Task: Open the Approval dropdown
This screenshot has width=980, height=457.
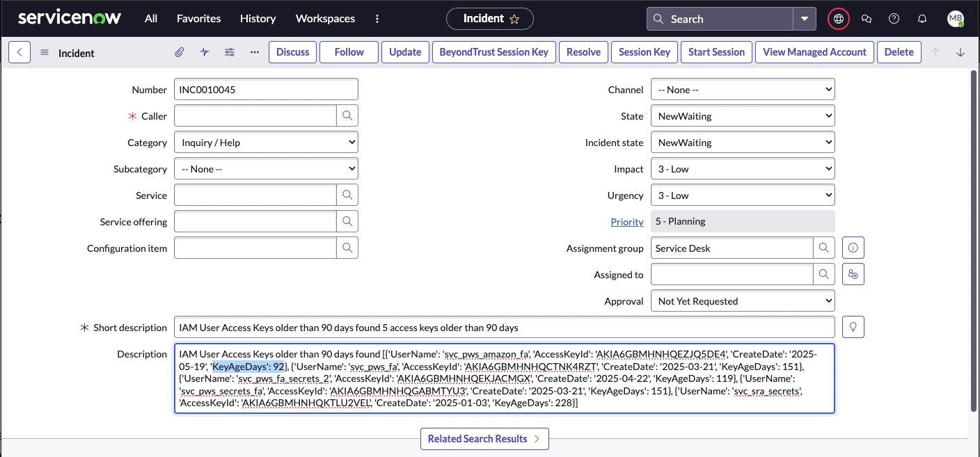Action: pos(743,301)
